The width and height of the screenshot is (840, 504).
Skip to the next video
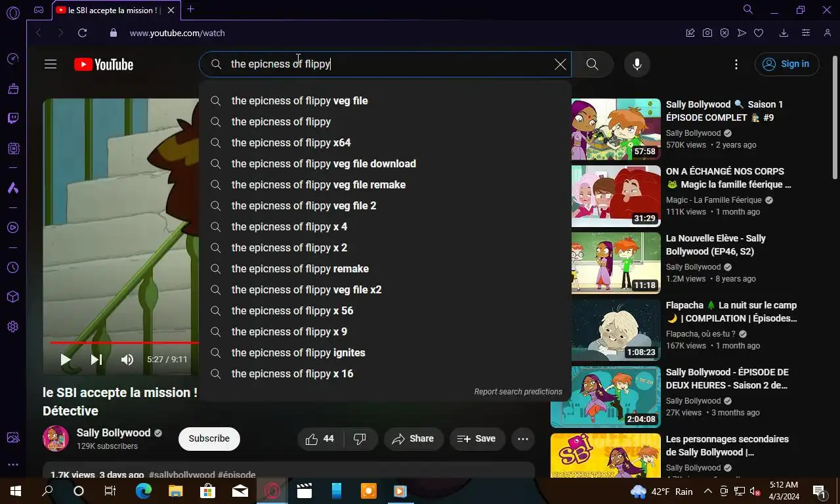click(x=96, y=360)
